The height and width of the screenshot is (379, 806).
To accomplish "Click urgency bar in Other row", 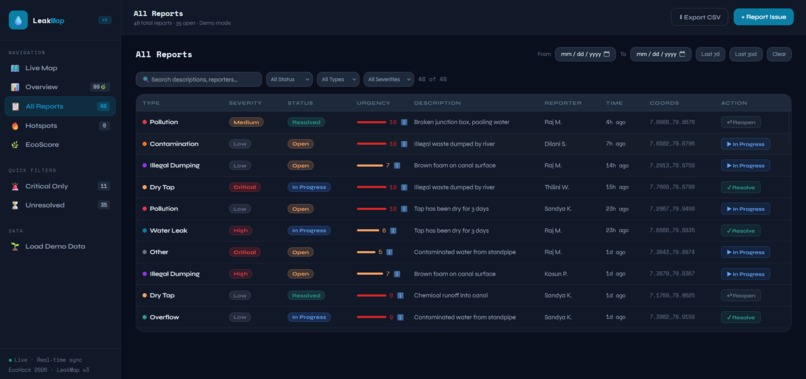I will coord(366,252).
